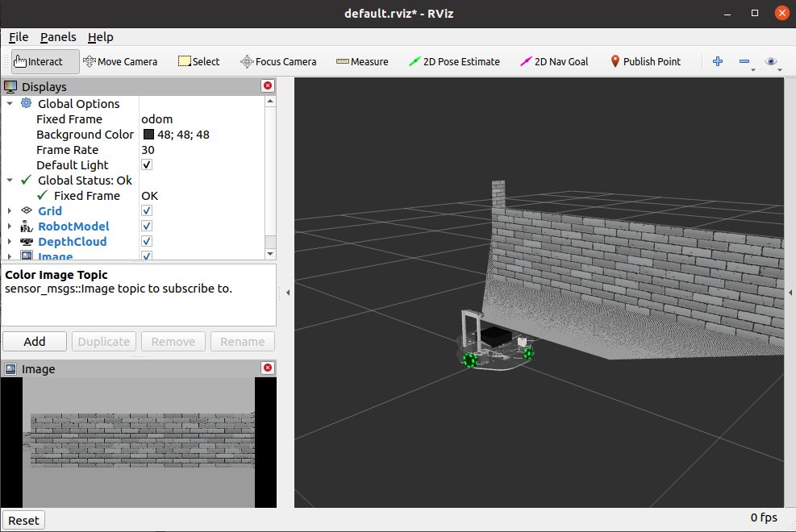This screenshot has height=532, width=796.
Task: Activate the Publish Point tool
Action: [x=645, y=61]
